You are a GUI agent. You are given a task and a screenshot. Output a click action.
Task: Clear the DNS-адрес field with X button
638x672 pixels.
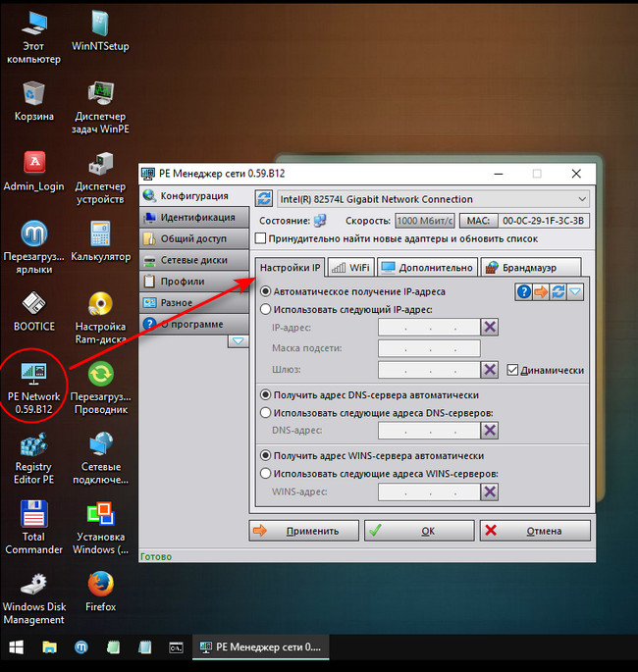[490, 430]
